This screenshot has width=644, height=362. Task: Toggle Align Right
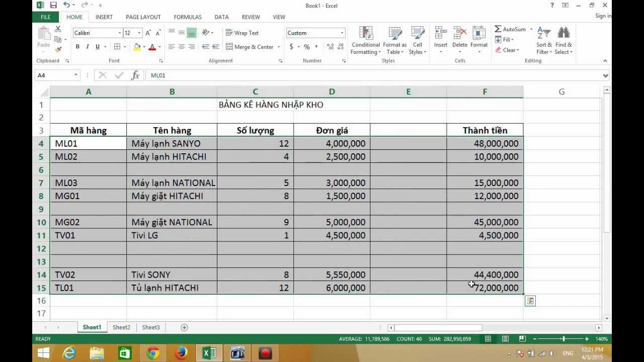(x=192, y=47)
